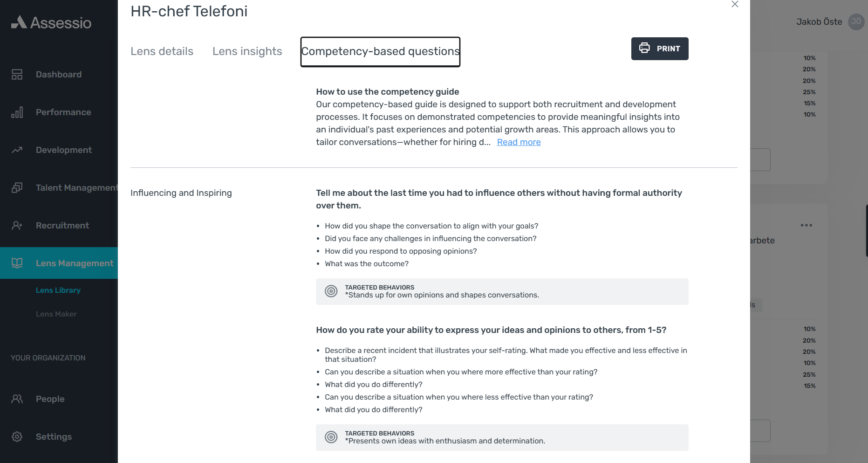
Task: Open the three-dots options menu
Action: pos(806,225)
